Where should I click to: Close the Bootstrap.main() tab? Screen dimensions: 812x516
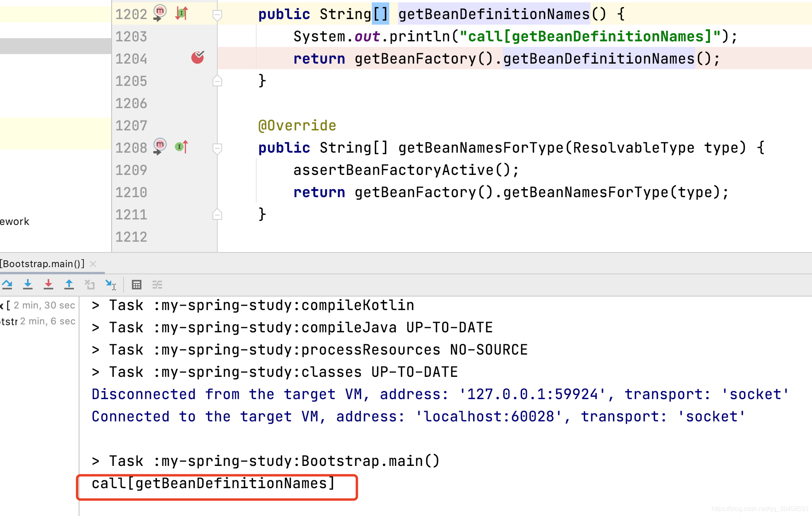(93, 264)
